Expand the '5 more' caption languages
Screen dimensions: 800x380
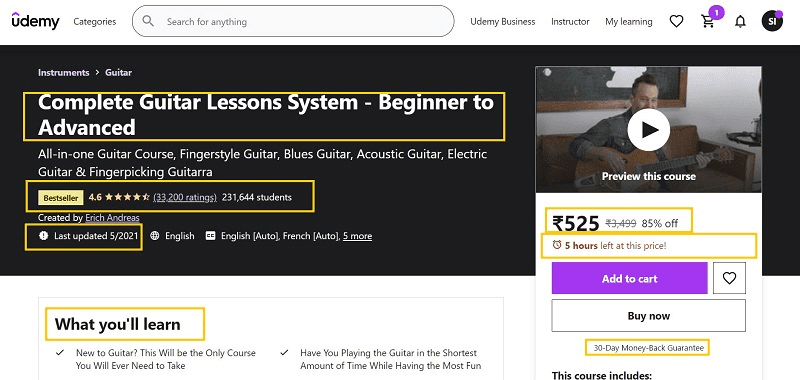(x=357, y=236)
